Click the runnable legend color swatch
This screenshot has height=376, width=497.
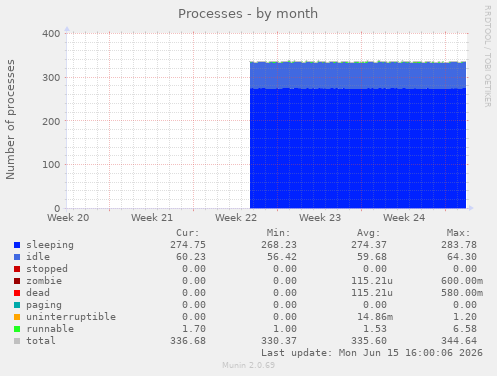tap(17, 329)
